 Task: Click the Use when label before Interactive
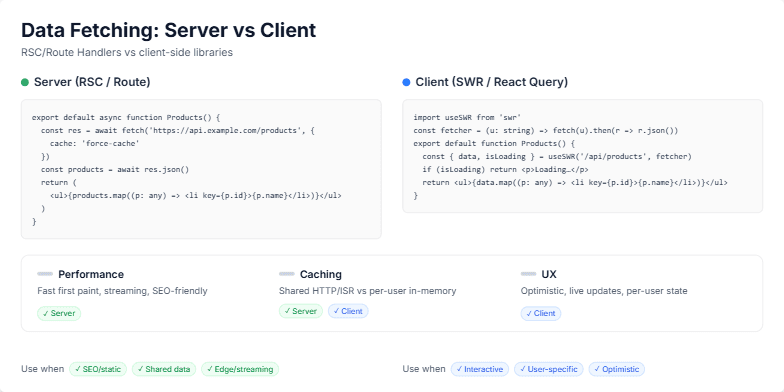[424, 369]
